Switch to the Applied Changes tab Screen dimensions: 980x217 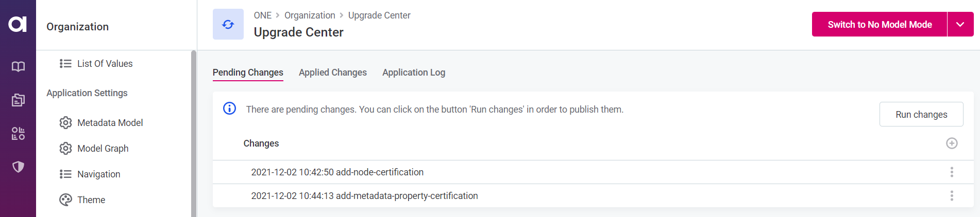click(x=332, y=73)
